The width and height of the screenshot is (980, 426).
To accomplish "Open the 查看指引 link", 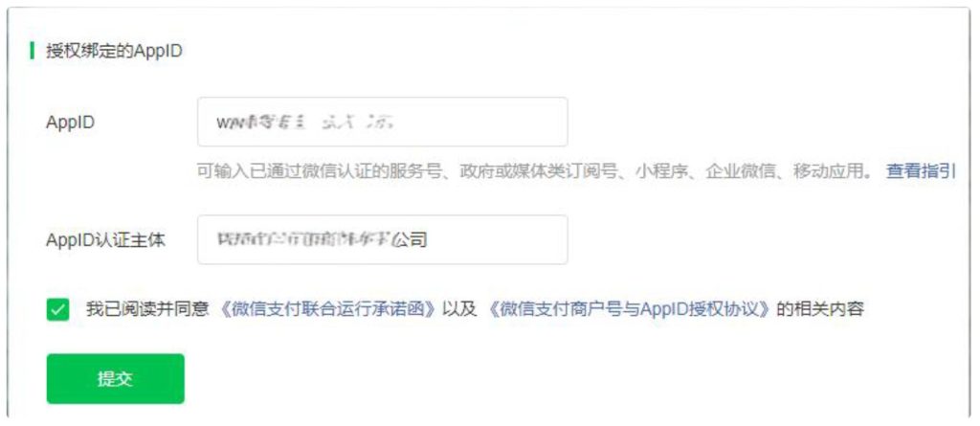I will pos(921,171).
